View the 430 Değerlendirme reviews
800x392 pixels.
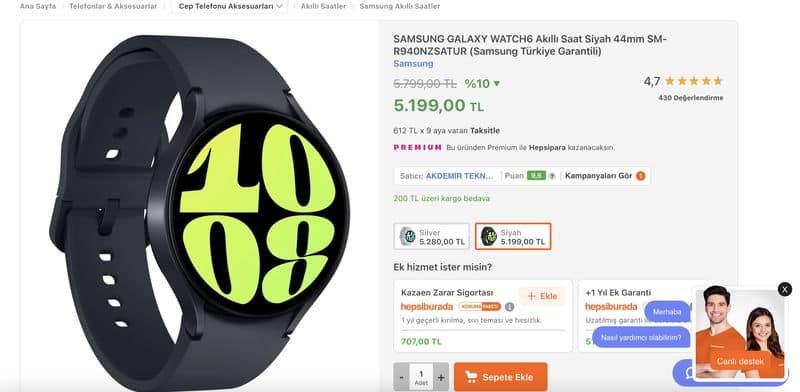click(x=690, y=98)
